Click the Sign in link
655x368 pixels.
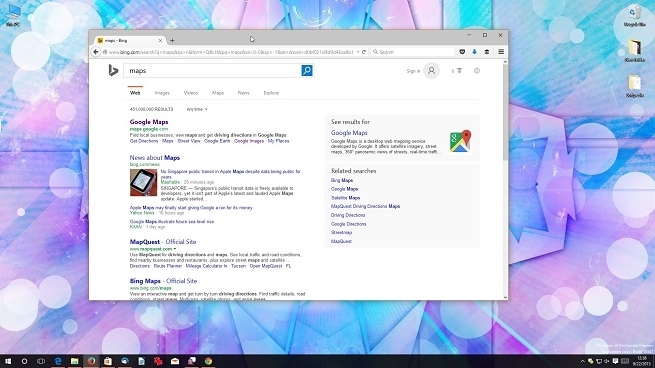(413, 71)
